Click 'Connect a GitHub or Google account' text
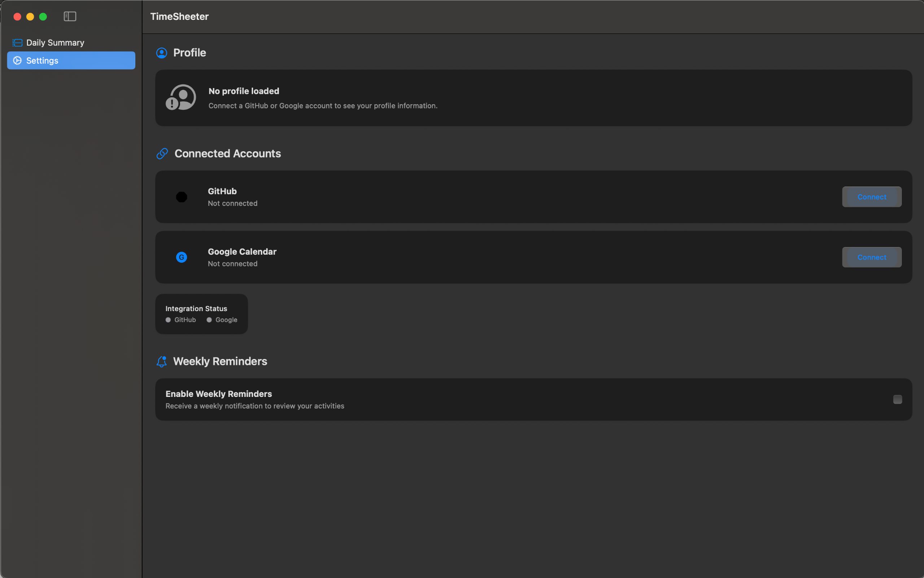The width and height of the screenshot is (924, 578). (x=323, y=106)
